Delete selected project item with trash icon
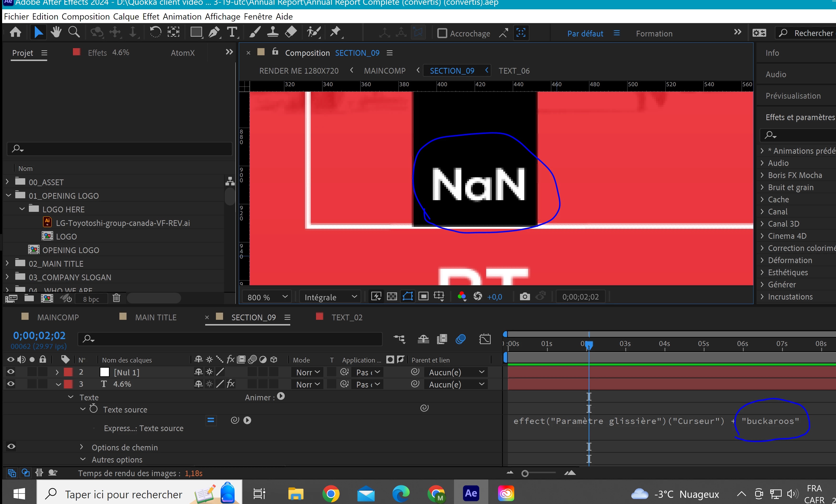The image size is (836, 504). coord(116,298)
